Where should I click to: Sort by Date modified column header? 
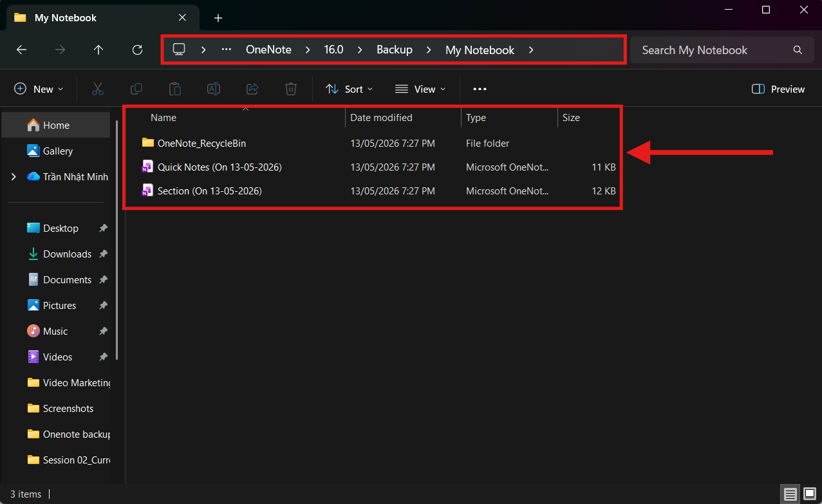pyautogui.click(x=381, y=118)
